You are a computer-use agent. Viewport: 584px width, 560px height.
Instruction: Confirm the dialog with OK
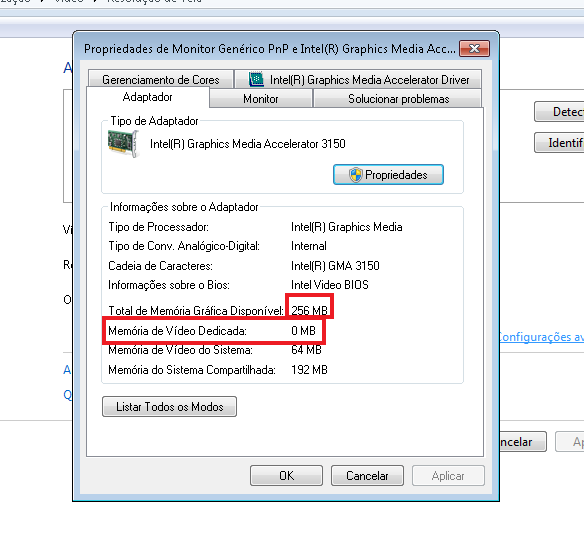coord(286,475)
